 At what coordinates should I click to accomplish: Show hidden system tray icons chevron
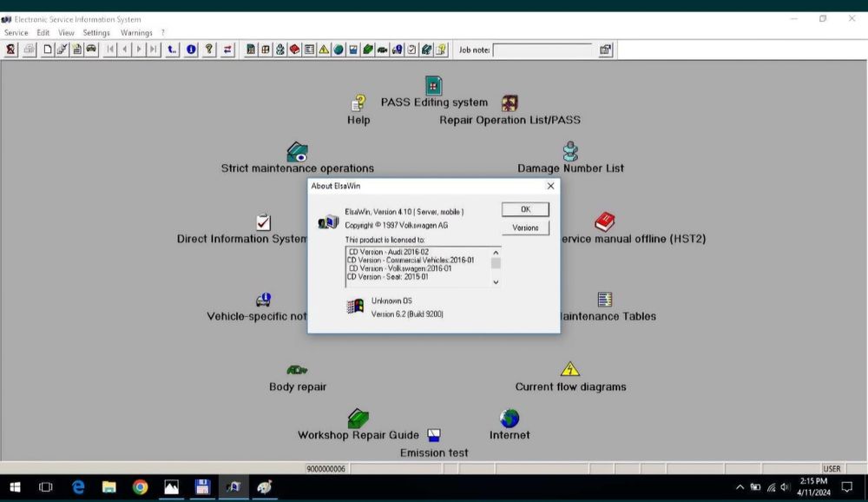click(740, 487)
